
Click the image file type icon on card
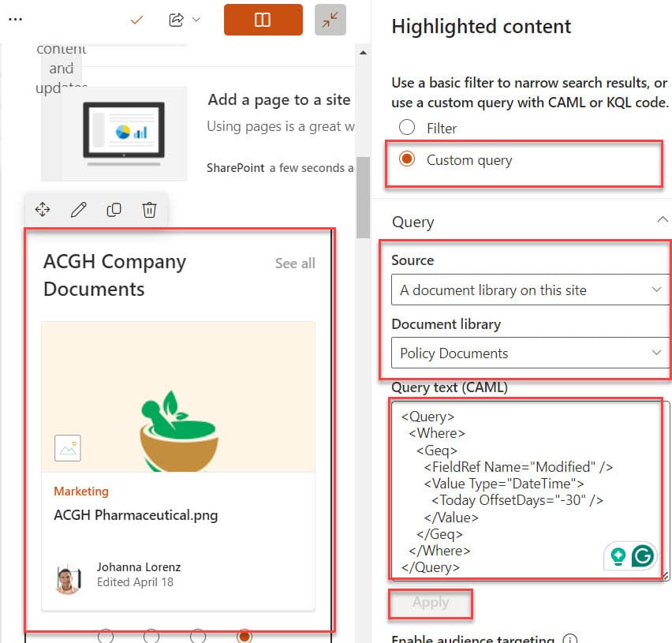(68, 448)
